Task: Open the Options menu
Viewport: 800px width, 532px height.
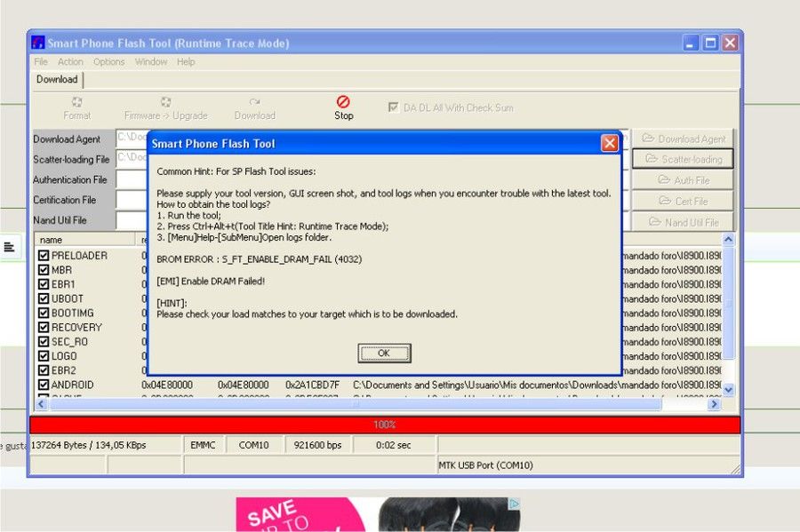Action: (108, 61)
